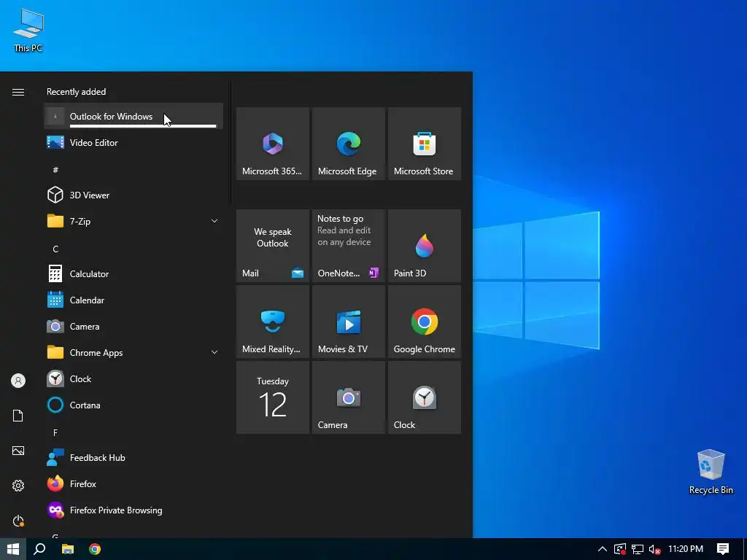Open taskbar Search magnifier
Image resolution: width=747 pixels, height=560 pixels.
pos(40,549)
